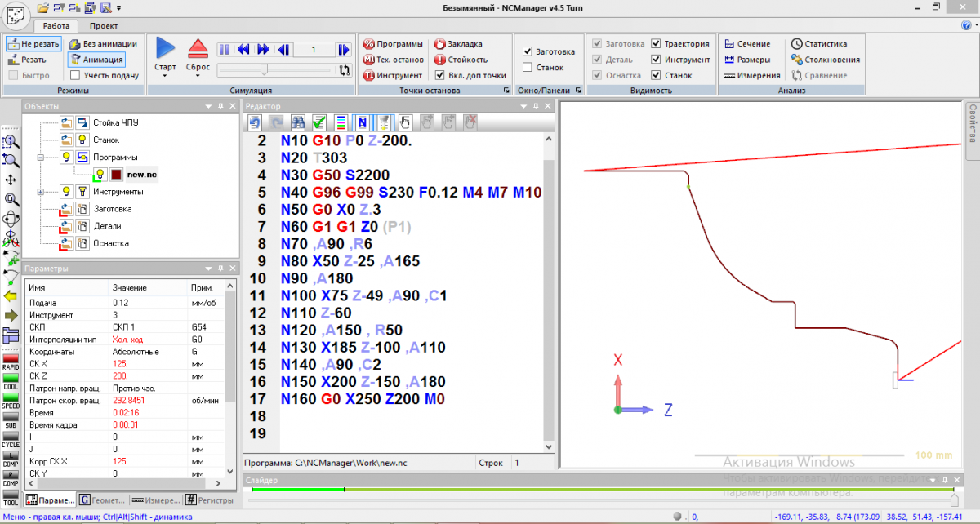980x524 pixels.
Task: Adjust the simulation speed slider
Action: coord(263,70)
